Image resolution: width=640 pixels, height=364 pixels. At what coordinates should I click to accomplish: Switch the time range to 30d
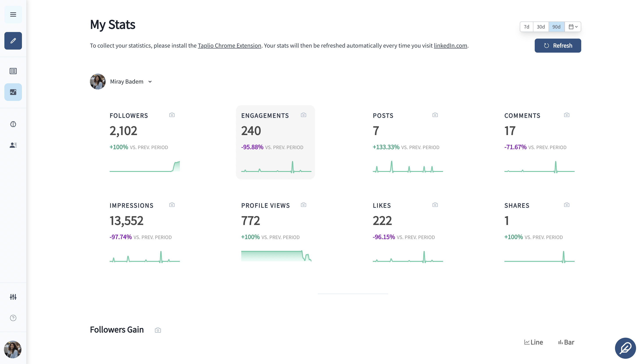pyautogui.click(x=541, y=27)
